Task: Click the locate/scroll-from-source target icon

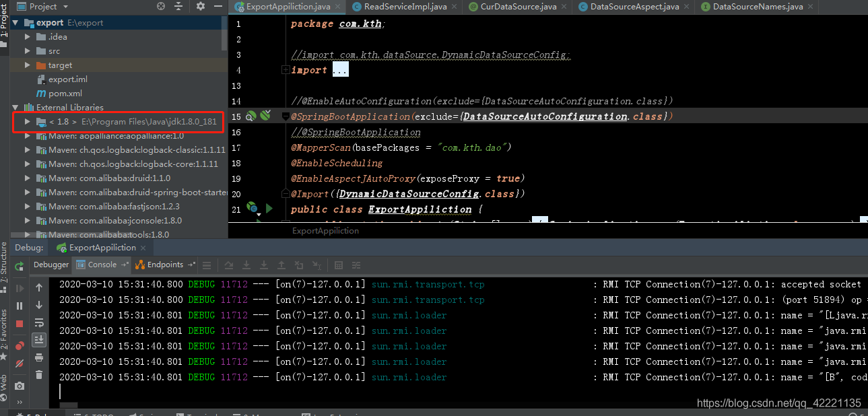Action: pos(161,6)
